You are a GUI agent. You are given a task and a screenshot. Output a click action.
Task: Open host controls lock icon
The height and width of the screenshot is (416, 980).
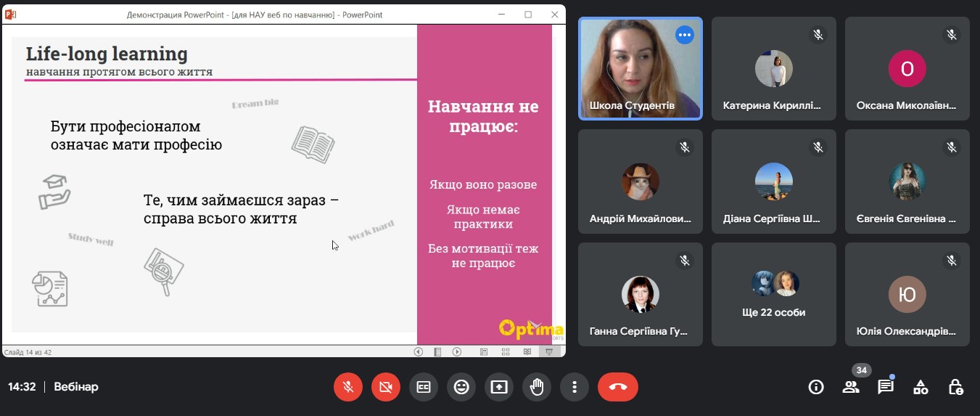(x=955, y=387)
